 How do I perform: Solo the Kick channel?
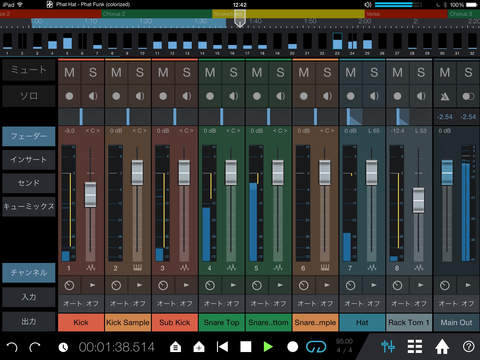pos(93,72)
